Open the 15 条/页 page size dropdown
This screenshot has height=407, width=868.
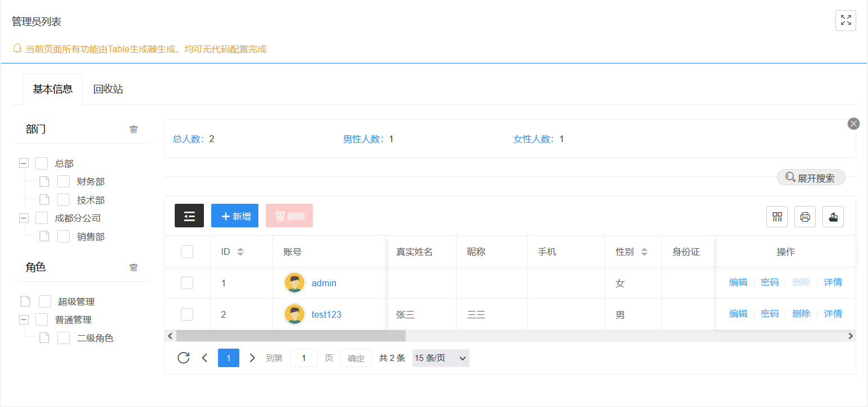pos(440,358)
